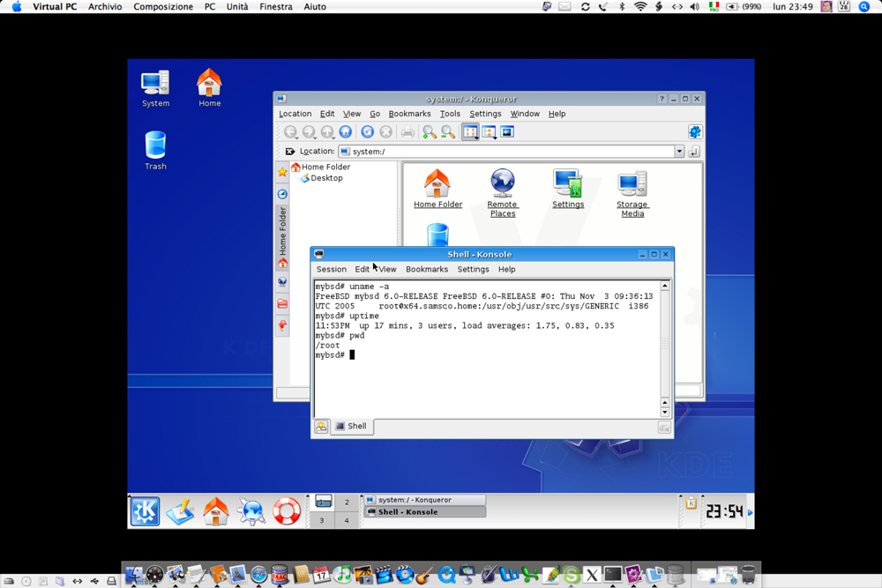Open the K Menu launcher on the panel

(146, 510)
